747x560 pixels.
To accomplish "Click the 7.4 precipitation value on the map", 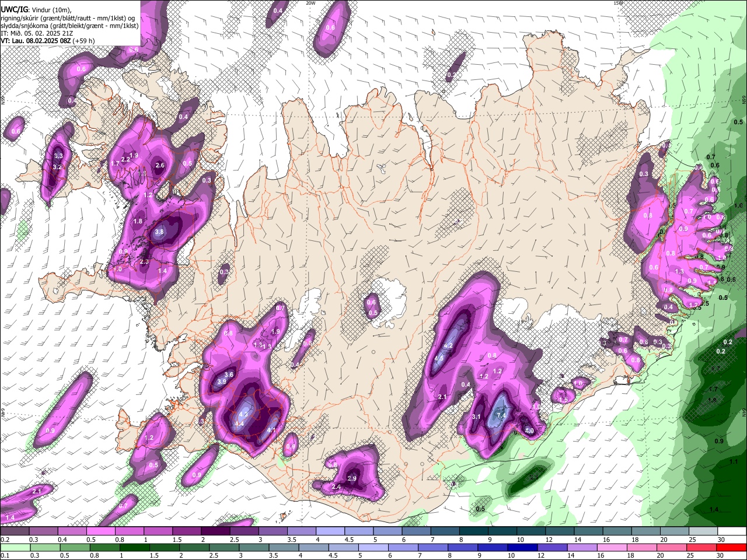I will click(x=501, y=415).
